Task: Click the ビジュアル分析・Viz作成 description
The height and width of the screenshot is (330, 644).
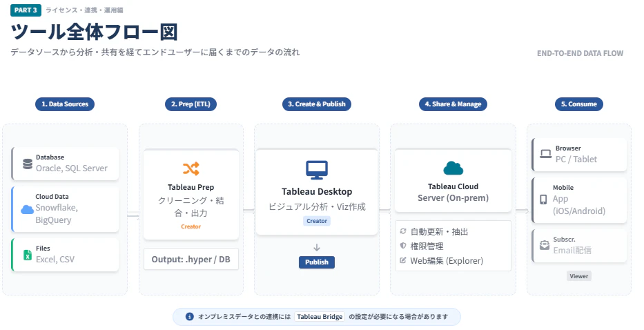Action: [317, 206]
